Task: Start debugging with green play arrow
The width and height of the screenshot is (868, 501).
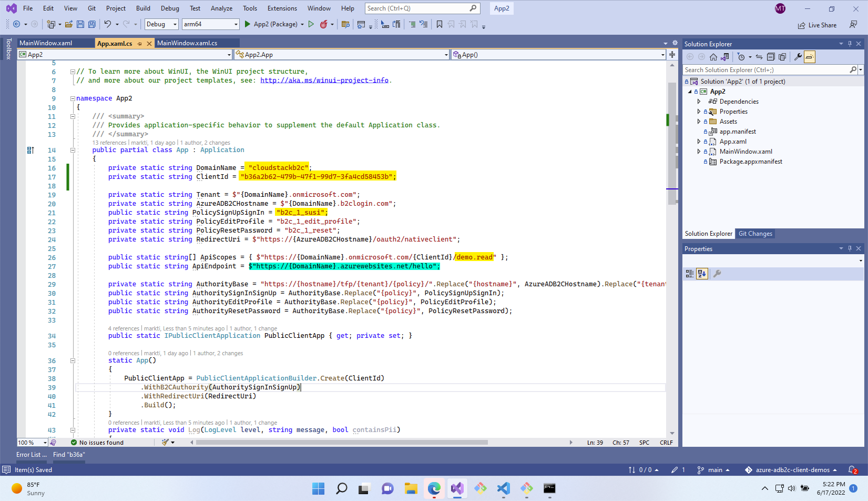Action: pyautogui.click(x=247, y=24)
